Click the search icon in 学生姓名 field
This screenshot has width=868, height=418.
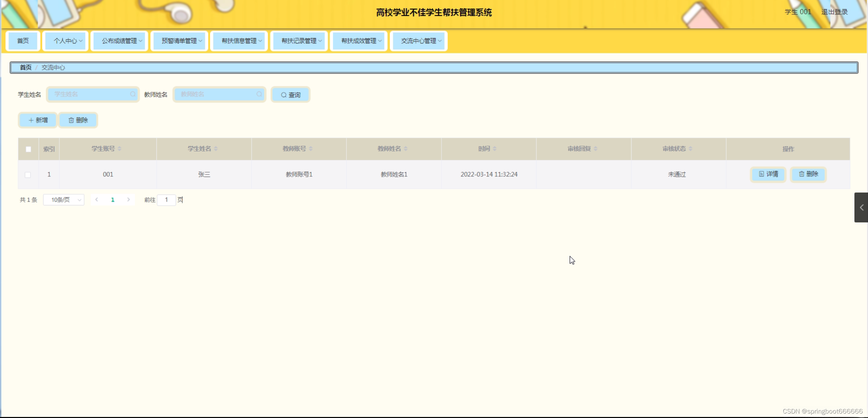[133, 94]
